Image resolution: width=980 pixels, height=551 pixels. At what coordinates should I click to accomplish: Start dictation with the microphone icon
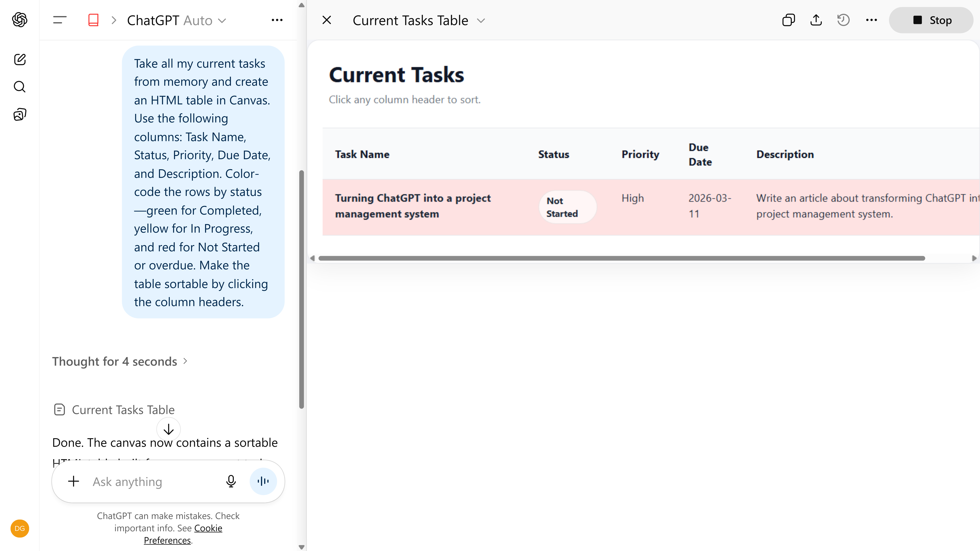pos(231,481)
